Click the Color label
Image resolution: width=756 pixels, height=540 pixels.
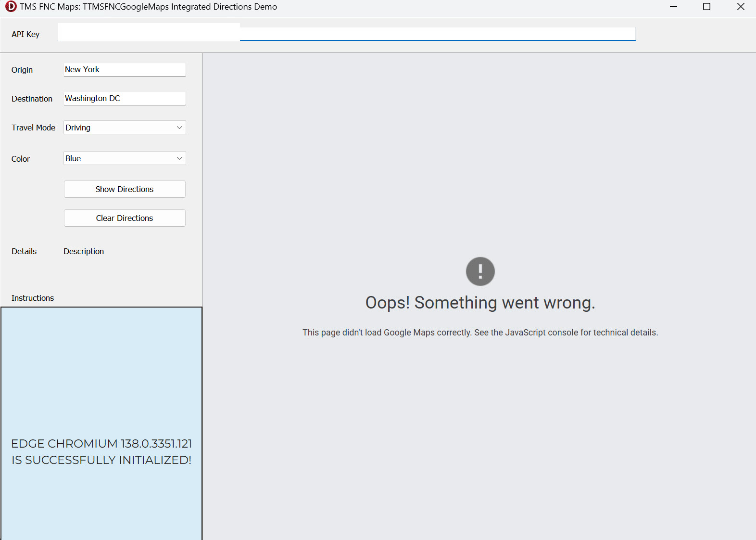(21, 159)
